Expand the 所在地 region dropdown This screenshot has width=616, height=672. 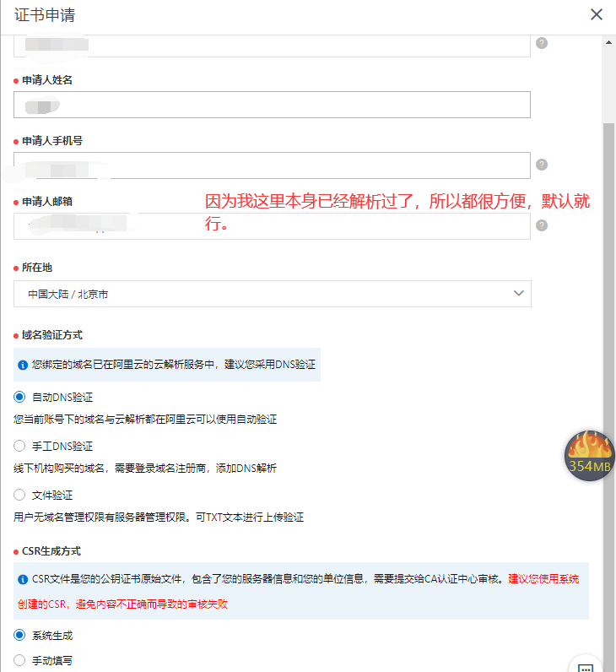click(x=272, y=294)
